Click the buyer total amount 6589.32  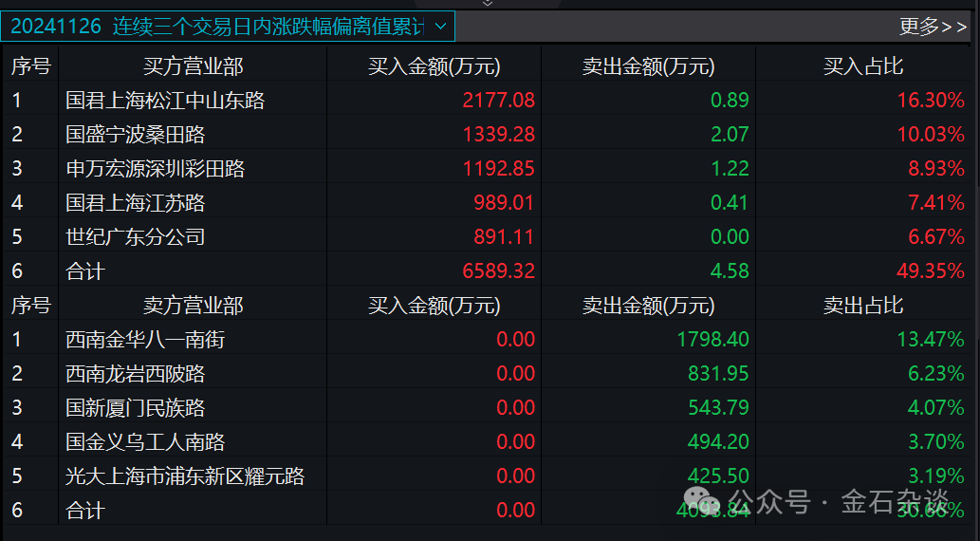[499, 270]
